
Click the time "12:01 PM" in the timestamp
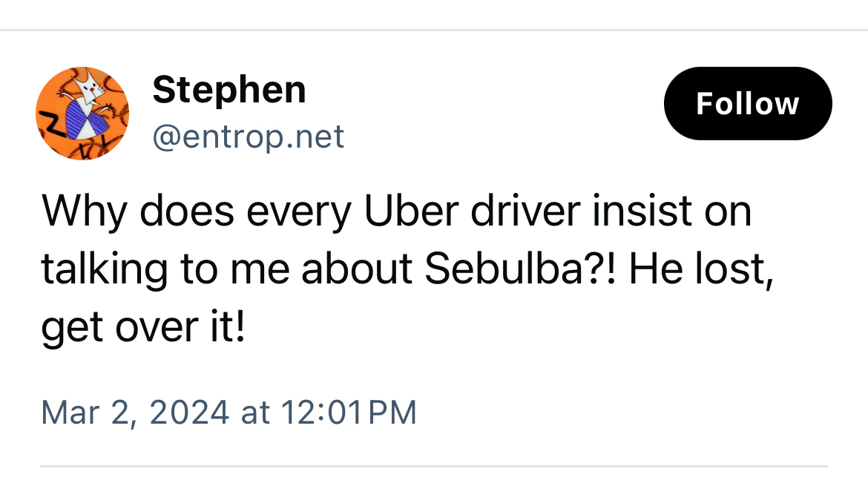click(349, 412)
